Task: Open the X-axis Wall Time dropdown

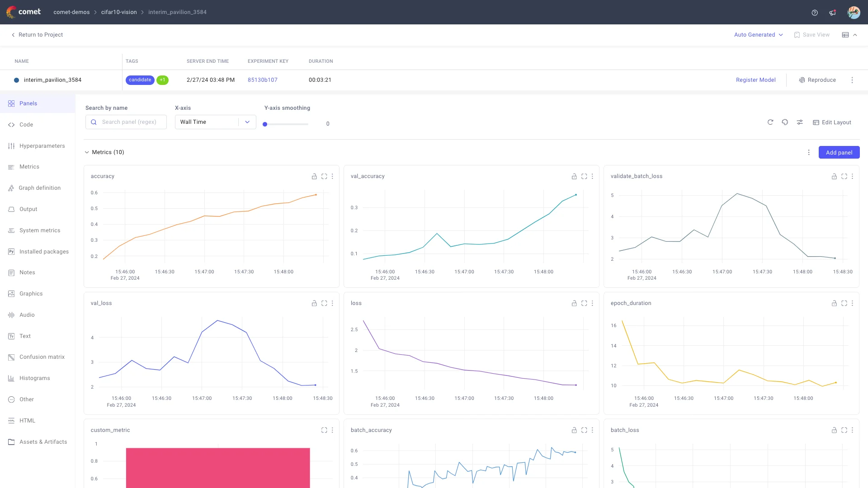Action: [x=215, y=122]
